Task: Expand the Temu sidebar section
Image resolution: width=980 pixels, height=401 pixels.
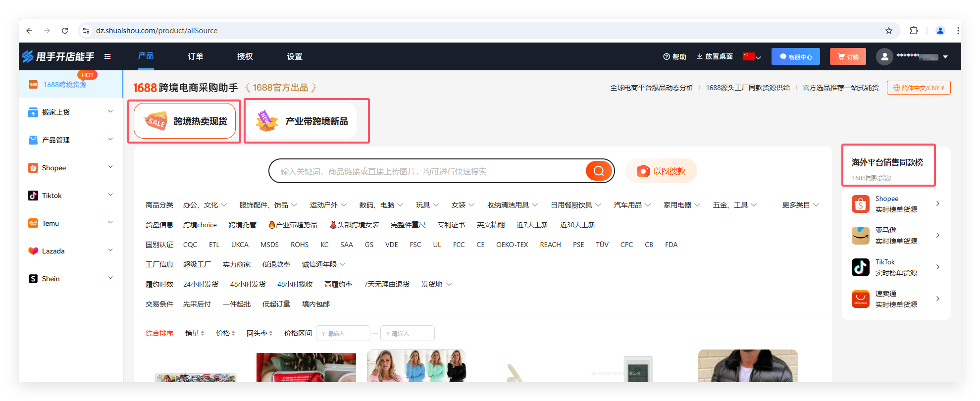Action: (110, 223)
